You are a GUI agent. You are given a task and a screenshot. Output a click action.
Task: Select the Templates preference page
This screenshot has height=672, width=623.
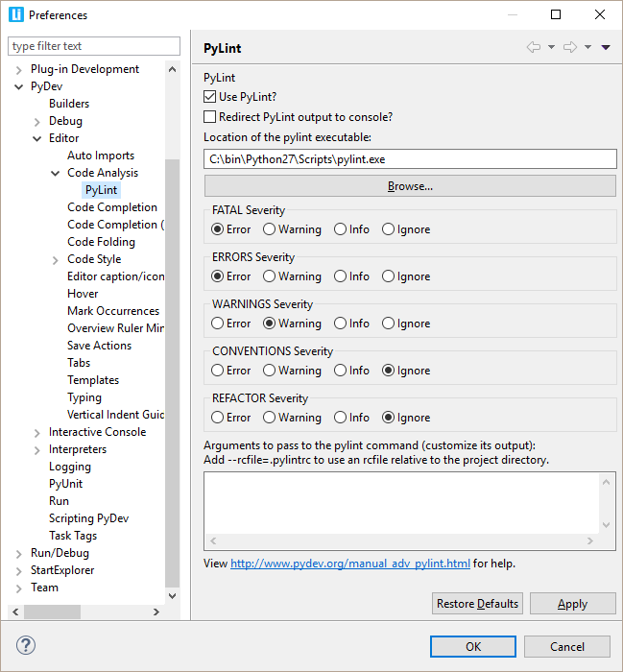click(x=93, y=380)
